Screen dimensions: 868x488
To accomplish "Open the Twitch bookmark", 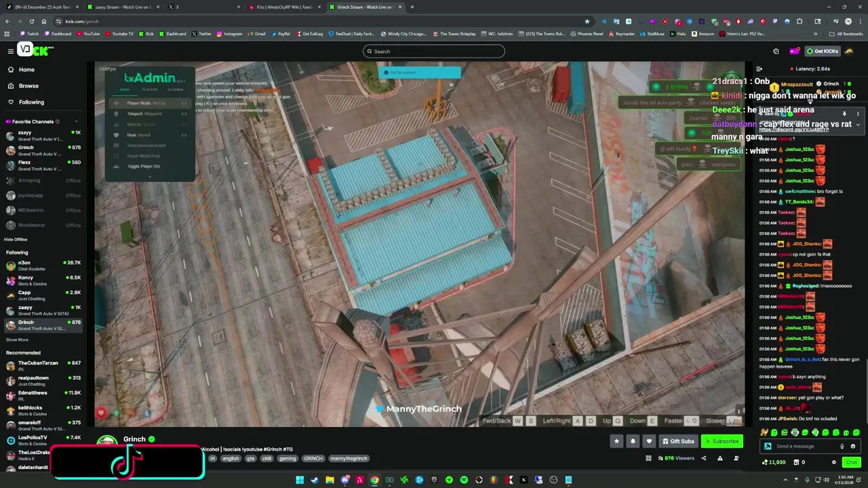I will coord(29,33).
